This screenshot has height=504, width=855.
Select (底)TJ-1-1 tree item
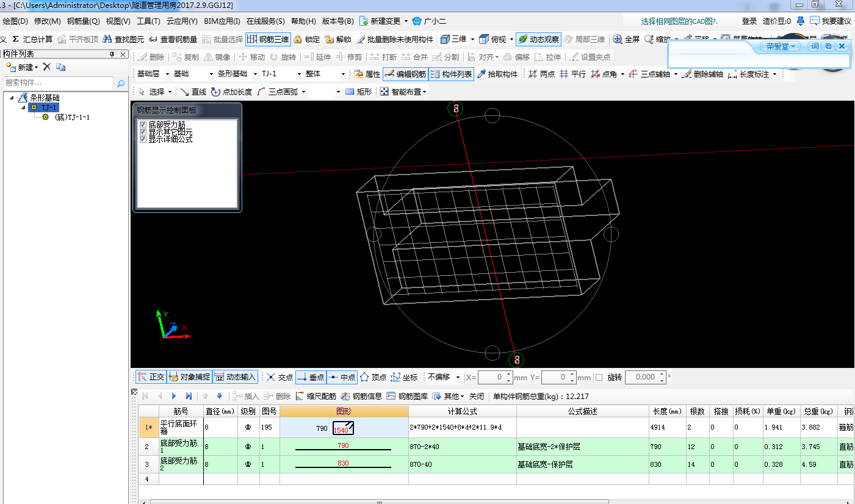72,117
